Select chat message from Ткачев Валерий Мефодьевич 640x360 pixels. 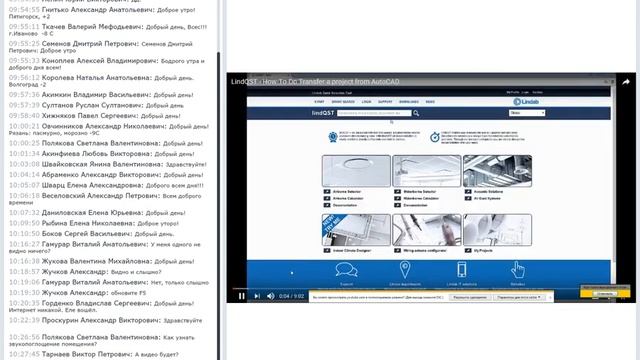click(108, 30)
